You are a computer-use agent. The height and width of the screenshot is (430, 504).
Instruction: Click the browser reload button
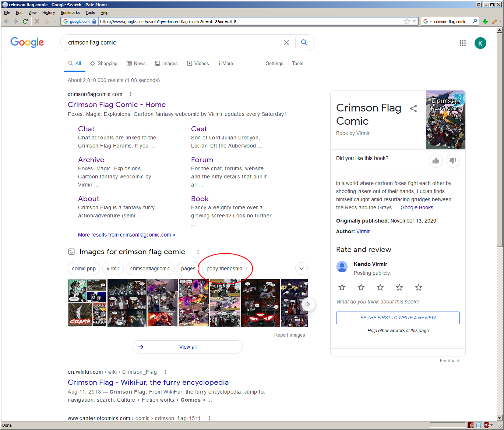(25, 21)
